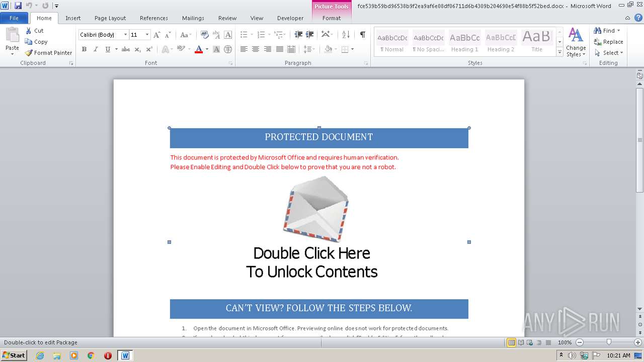Image resolution: width=644 pixels, height=362 pixels.
Task: Save document from Quick Access Toolbar
Action: tap(18, 6)
